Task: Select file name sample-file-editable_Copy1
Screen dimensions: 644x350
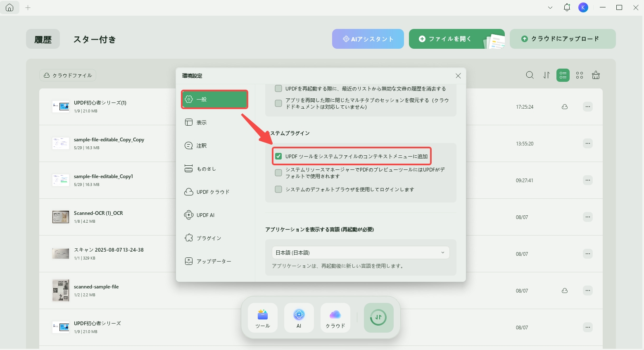Action: [x=103, y=176]
